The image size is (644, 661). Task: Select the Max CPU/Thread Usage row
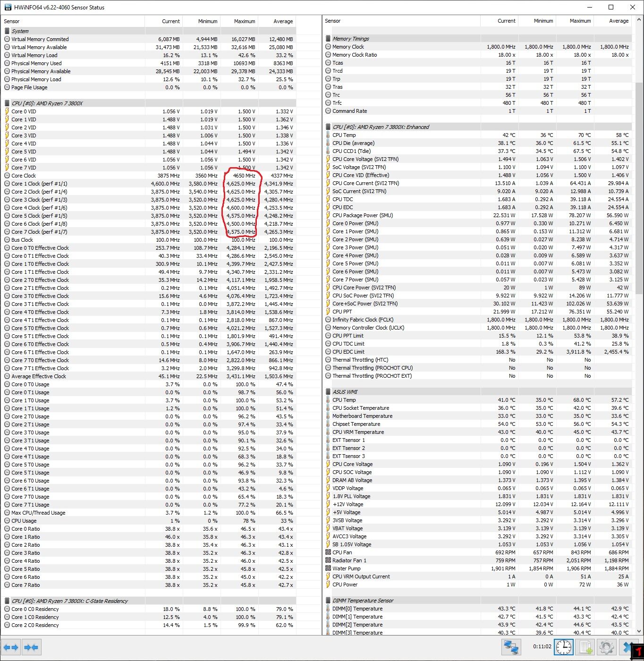[x=149, y=513]
